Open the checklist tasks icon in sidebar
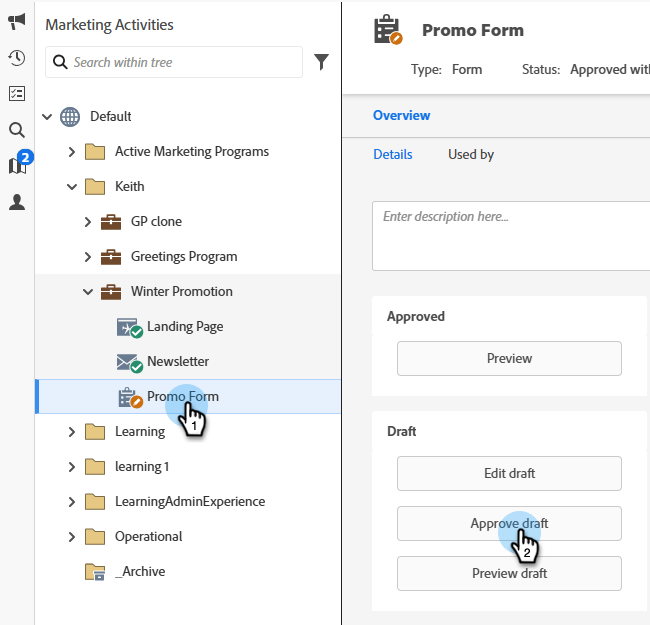This screenshot has width=650, height=625. click(x=17, y=93)
